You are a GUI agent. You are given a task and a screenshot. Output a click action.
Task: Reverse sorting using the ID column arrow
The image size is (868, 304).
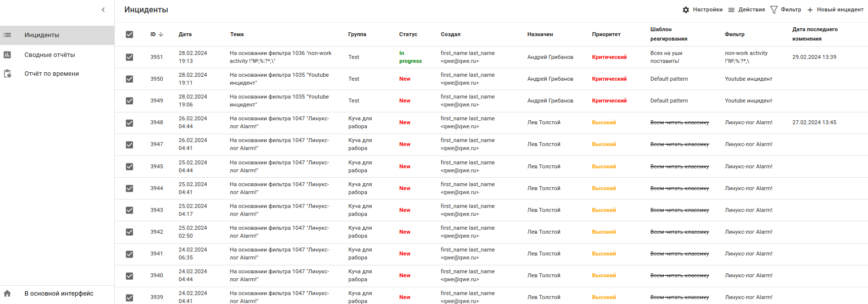coord(161,35)
